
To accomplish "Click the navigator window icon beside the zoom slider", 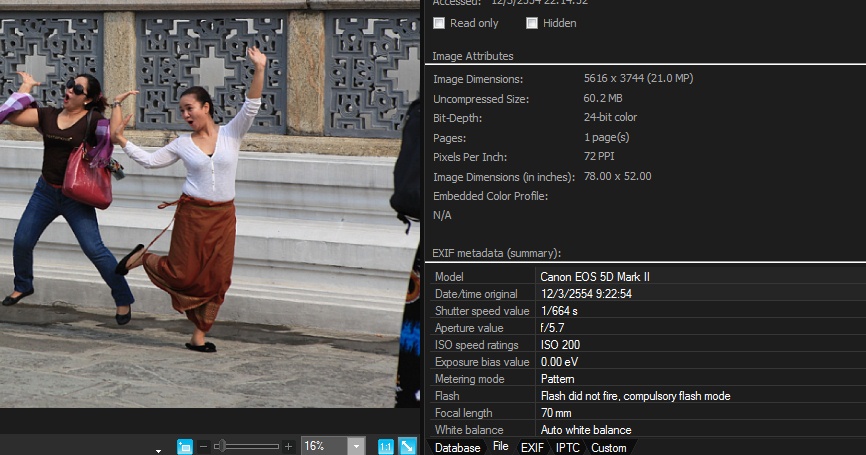I will tap(184, 446).
